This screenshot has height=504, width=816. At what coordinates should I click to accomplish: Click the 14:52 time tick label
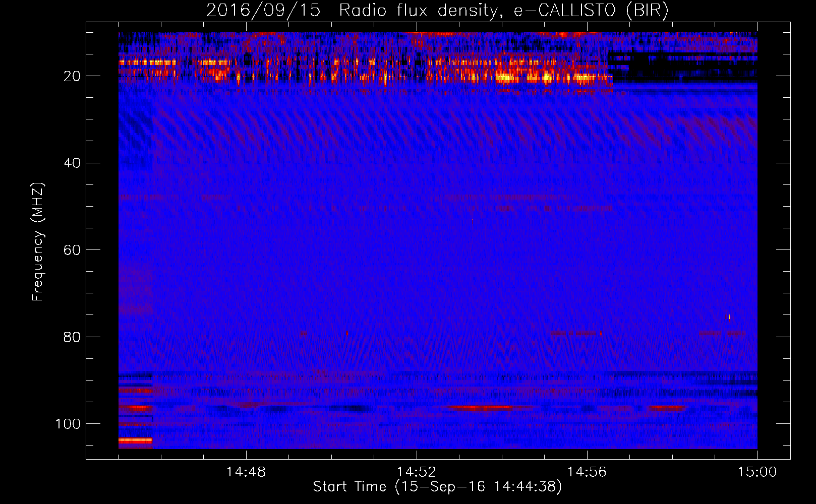417,472
